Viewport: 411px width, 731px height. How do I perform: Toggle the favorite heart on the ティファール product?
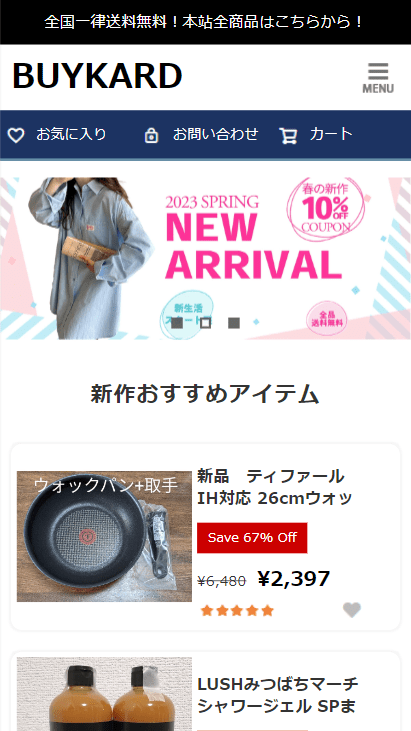(352, 610)
